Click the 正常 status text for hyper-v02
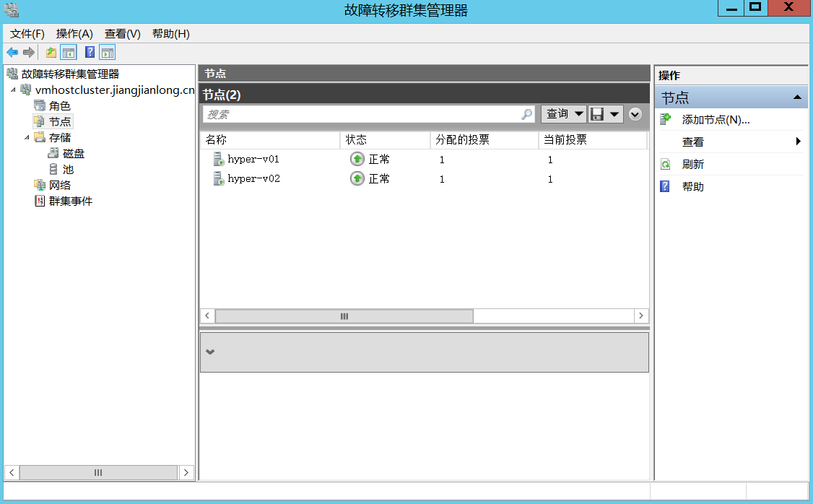 379,179
